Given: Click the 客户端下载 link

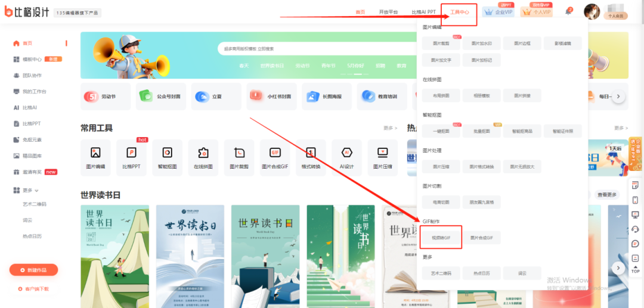Looking at the screenshot, I should [33, 289].
